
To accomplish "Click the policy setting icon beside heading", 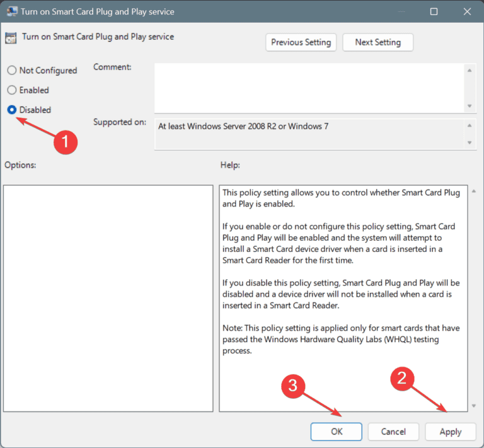I will (11, 38).
